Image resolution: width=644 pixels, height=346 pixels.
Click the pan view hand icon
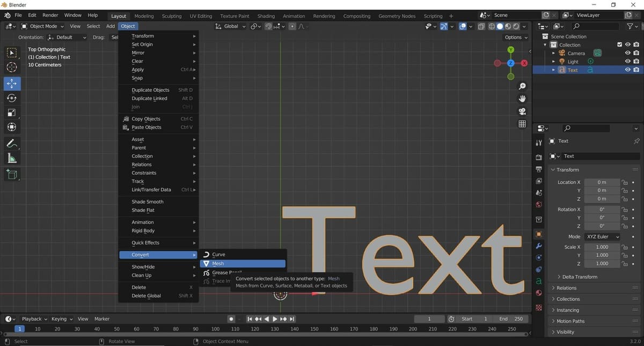(522, 99)
